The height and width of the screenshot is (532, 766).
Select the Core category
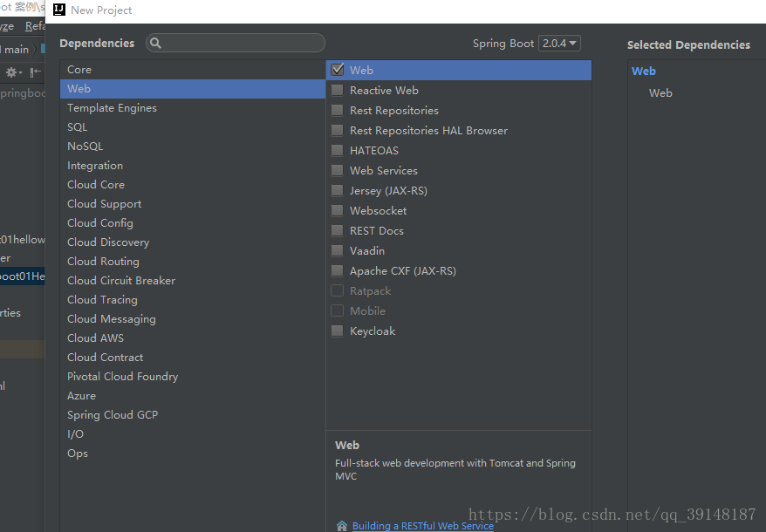193,70
